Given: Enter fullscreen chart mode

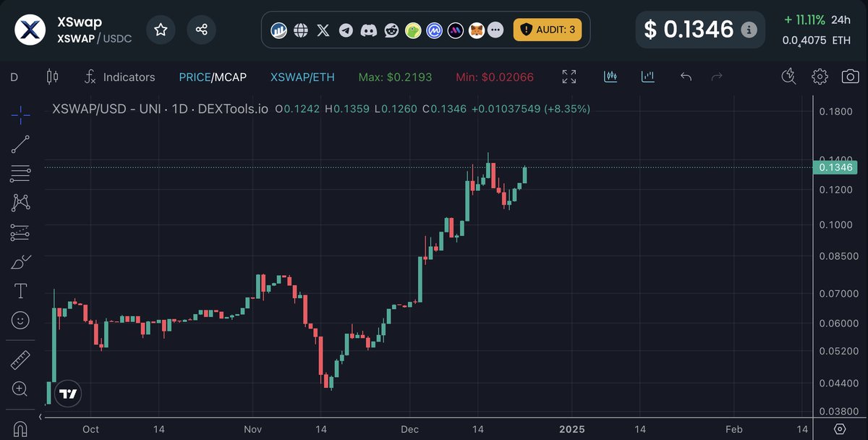Looking at the screenshot, I should 569,76.
